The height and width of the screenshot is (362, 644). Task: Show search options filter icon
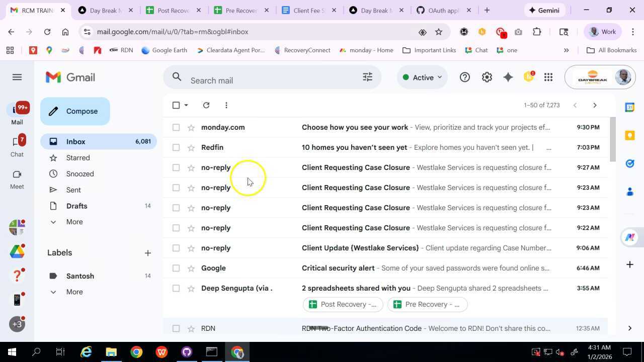pos(368,77)
